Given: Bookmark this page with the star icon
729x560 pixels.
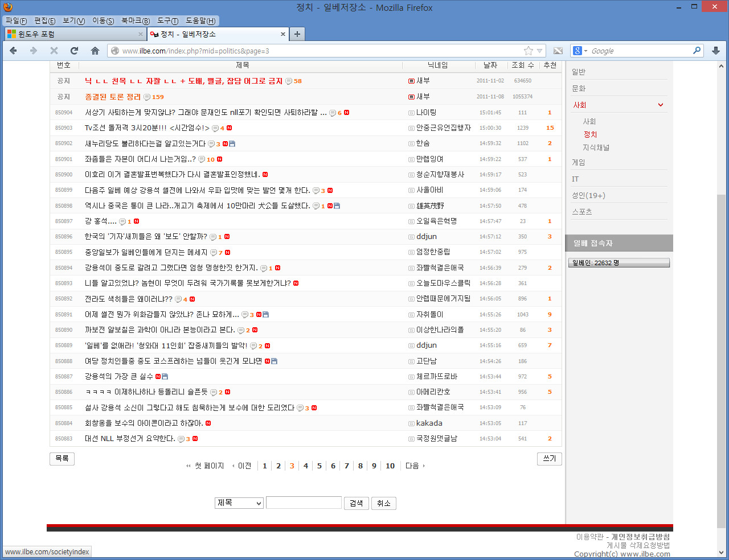Looking at the screenshot, I should point(529,51).
